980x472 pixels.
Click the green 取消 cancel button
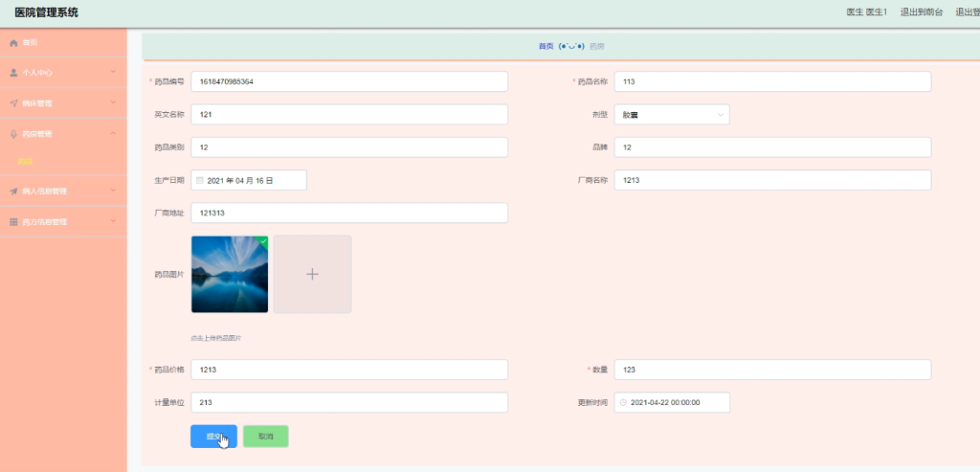pyautogui.click(x=266, y=437)
